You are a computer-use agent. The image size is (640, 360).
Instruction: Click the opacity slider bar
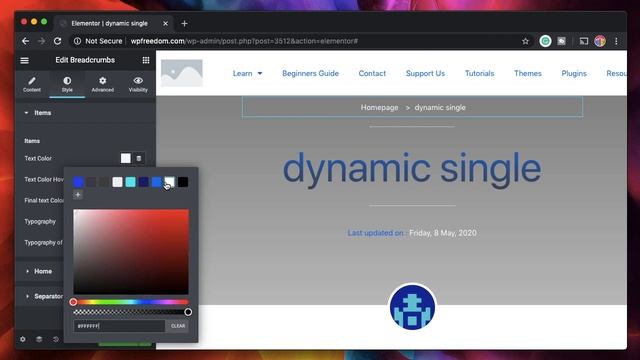click(131, 312)
